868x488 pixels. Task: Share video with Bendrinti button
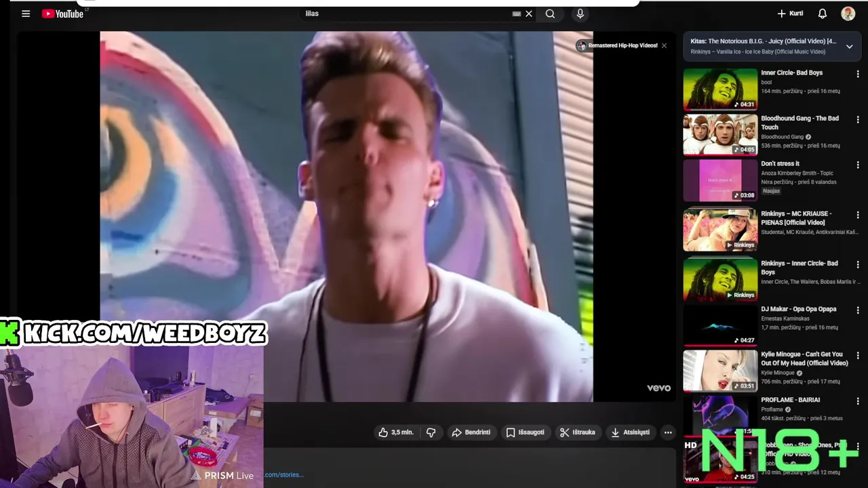(471, 432)
